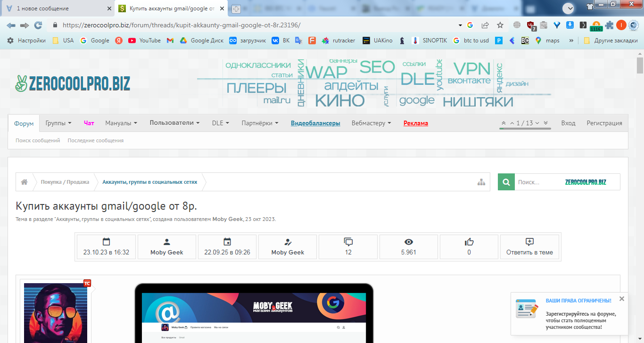Image resolution: width=644 pixels, height=343 pixels.
Task: Click the green search magnifier button
Action: point(506,182)
